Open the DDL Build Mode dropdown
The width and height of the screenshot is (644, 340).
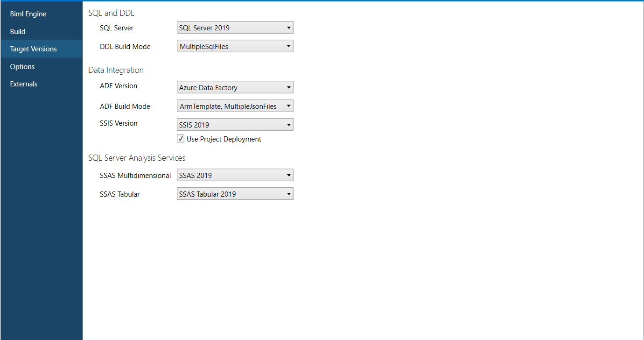click(235, 46)
